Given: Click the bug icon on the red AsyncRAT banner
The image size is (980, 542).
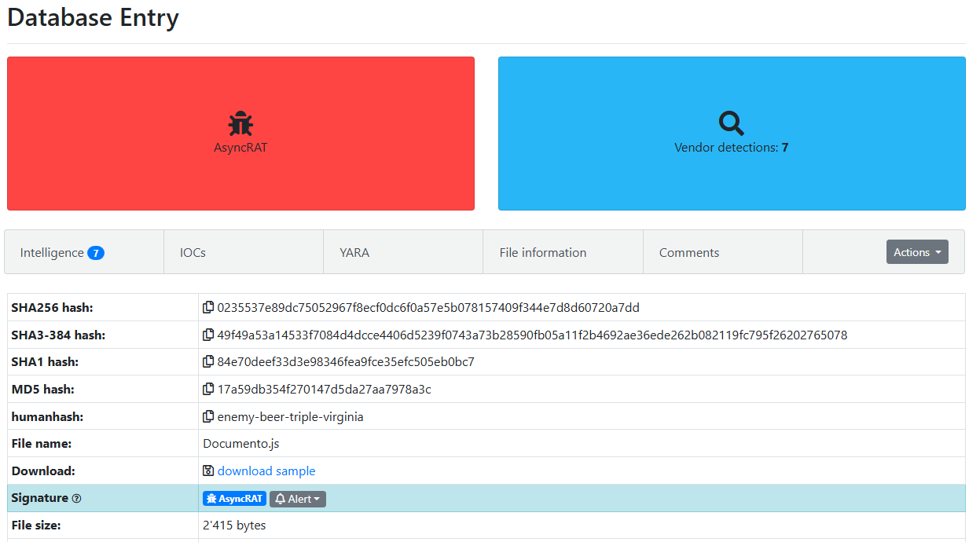Looking at the screenshot, I should click(x=240, y=123).
